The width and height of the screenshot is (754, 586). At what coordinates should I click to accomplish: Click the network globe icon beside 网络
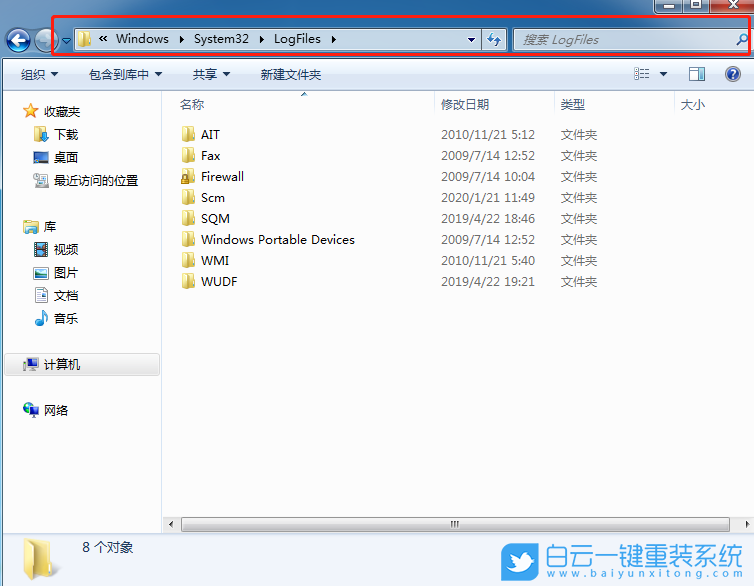pos(31,410)
